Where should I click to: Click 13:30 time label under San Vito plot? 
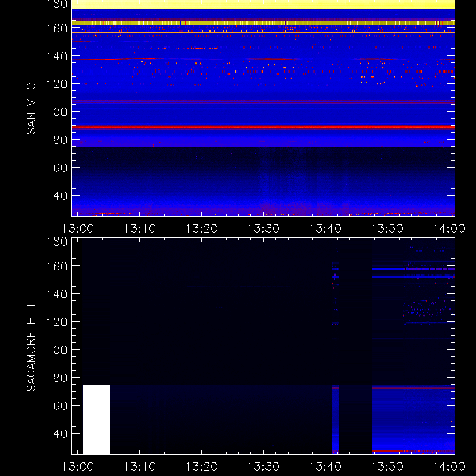point(264,228)
